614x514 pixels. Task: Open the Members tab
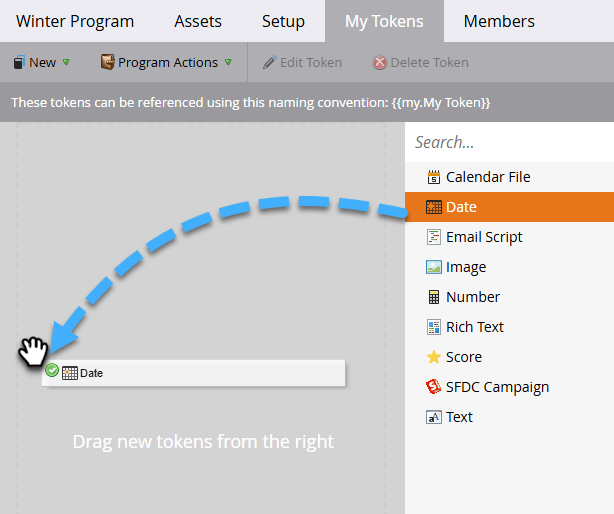[x=499, y=21]
